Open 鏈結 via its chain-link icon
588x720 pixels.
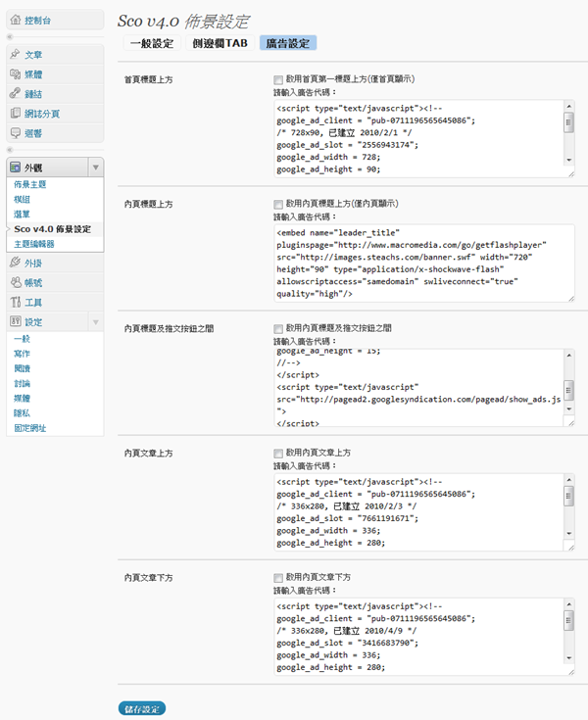(x=16, y=94)
